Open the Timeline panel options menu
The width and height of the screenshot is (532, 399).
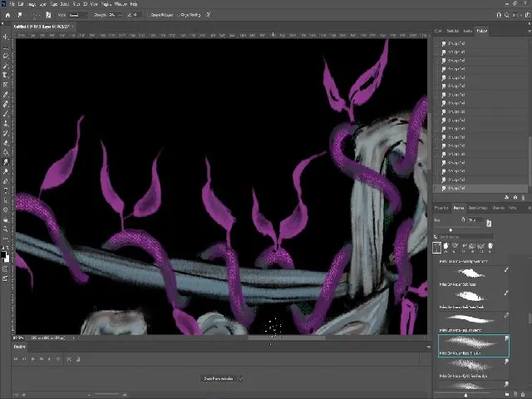pyautogui.click(x=429, y=347)
